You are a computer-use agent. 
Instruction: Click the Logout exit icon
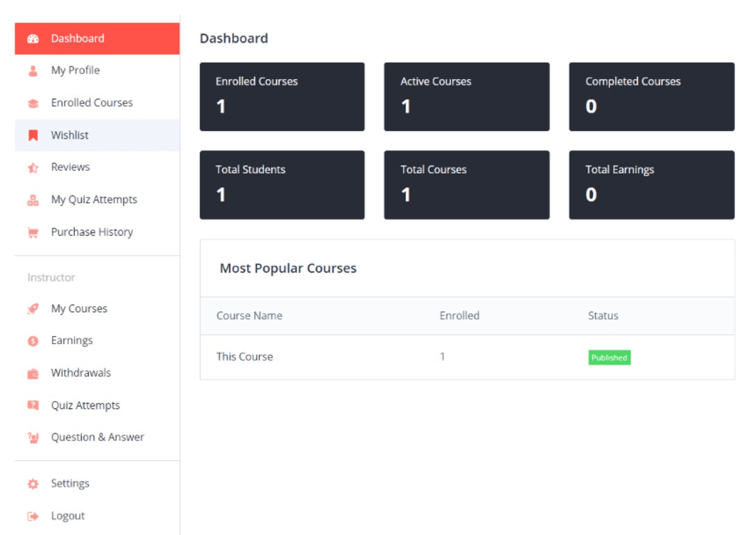pyautogui.click(x=33, y=515)
